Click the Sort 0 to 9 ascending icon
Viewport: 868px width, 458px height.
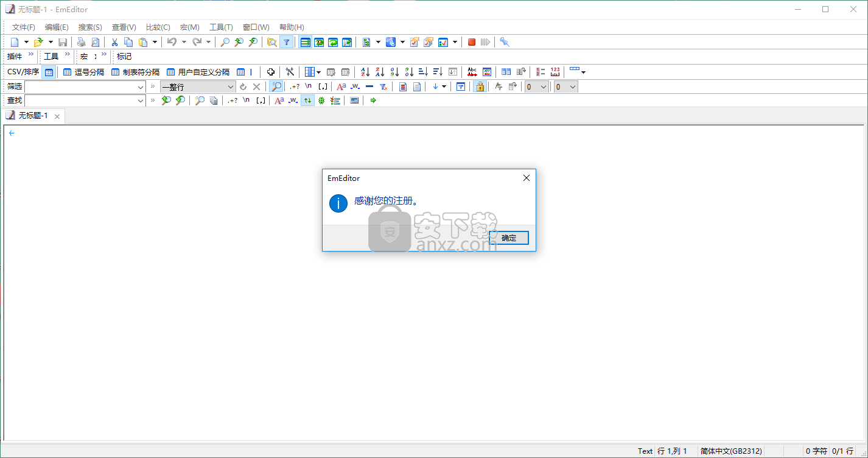pos(394,72)
